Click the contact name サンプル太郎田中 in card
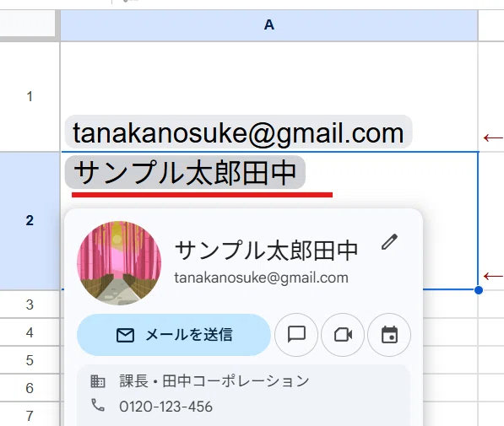 [266, 251]
